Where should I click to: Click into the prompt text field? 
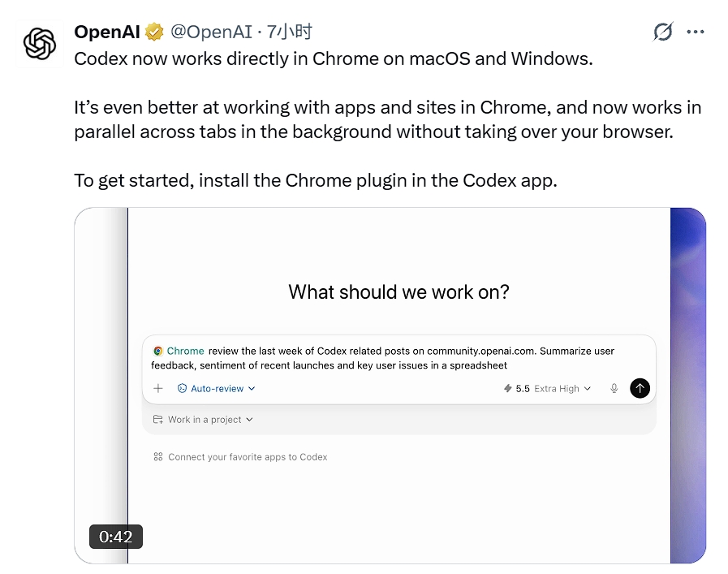click(398, 358)
